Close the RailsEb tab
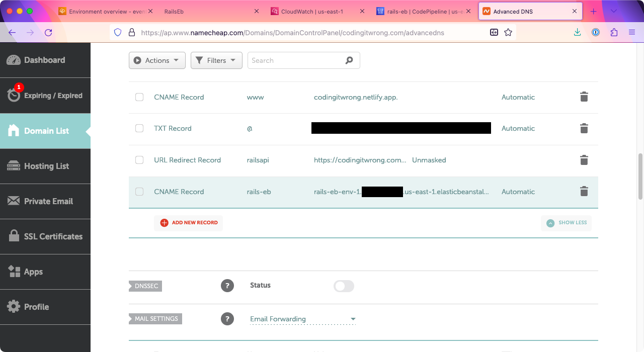This screenshot has width=644, height=352. (257, 11)
